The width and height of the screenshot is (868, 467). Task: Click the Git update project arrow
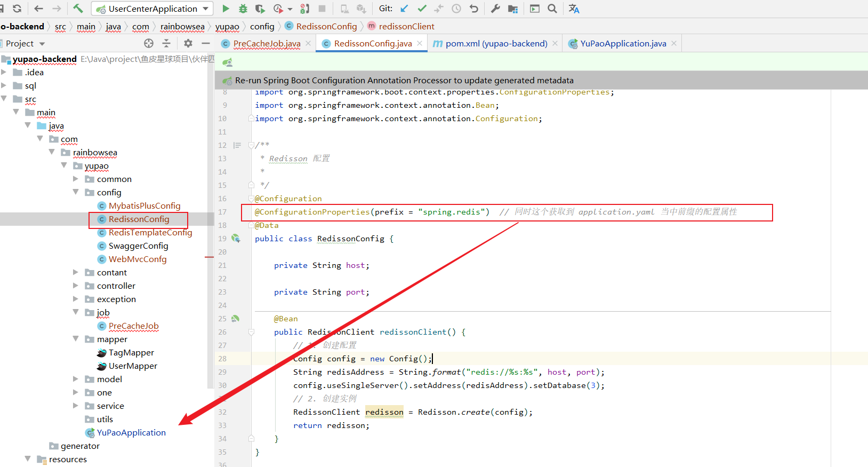tap(405, 9)
